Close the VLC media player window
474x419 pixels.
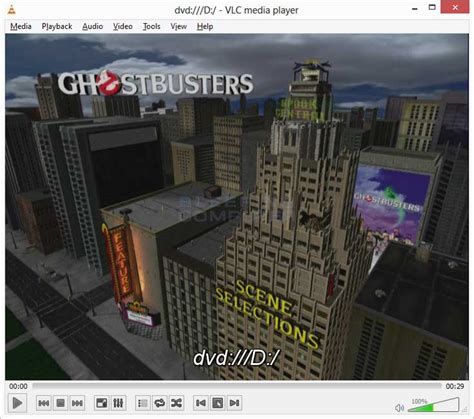[x=455, y=7]
